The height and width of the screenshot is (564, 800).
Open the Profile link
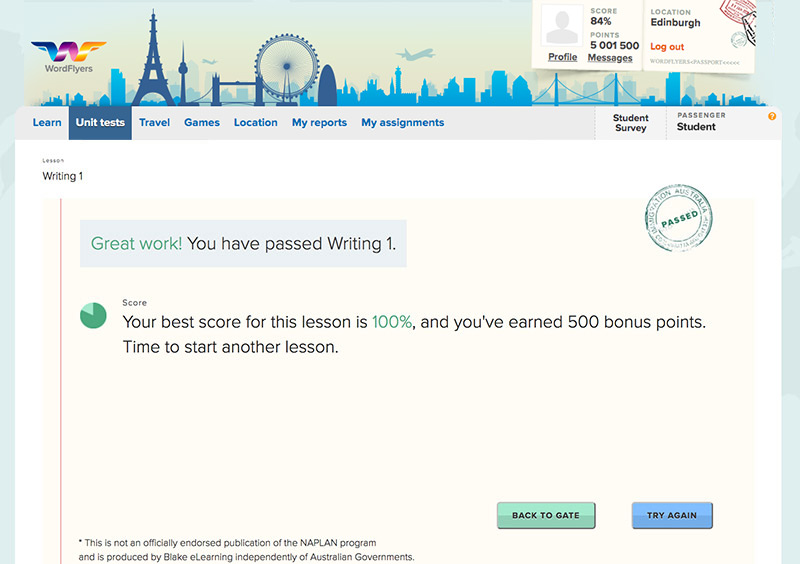[562, 57]
